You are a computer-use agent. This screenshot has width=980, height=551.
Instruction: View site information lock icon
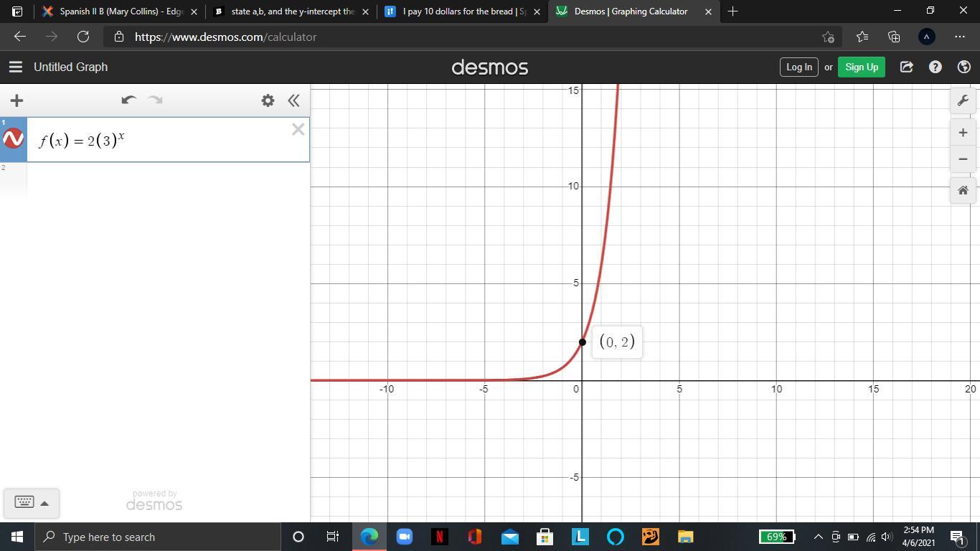(119, 37)
